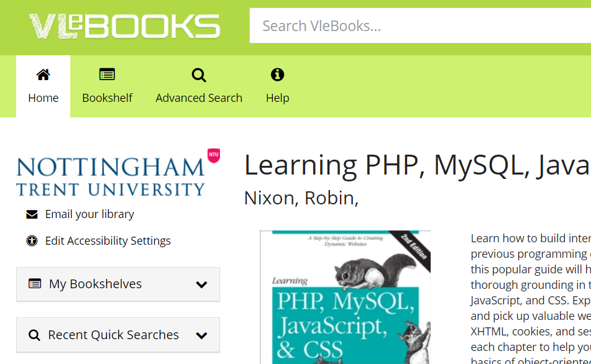Viewport: 591px width, 364px height.
Task: Click the Help info icon
Action: (x=277, y=75)
